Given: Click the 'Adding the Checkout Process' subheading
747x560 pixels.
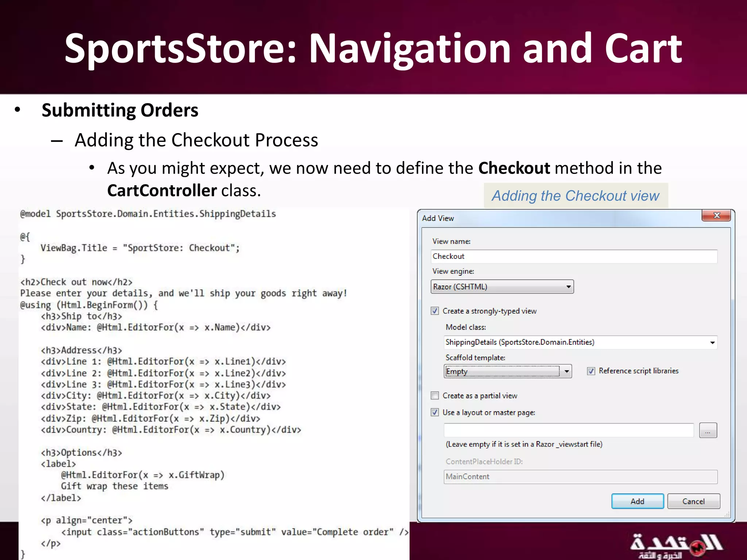Looking at the screenshot, I should (x=196, y=140).
